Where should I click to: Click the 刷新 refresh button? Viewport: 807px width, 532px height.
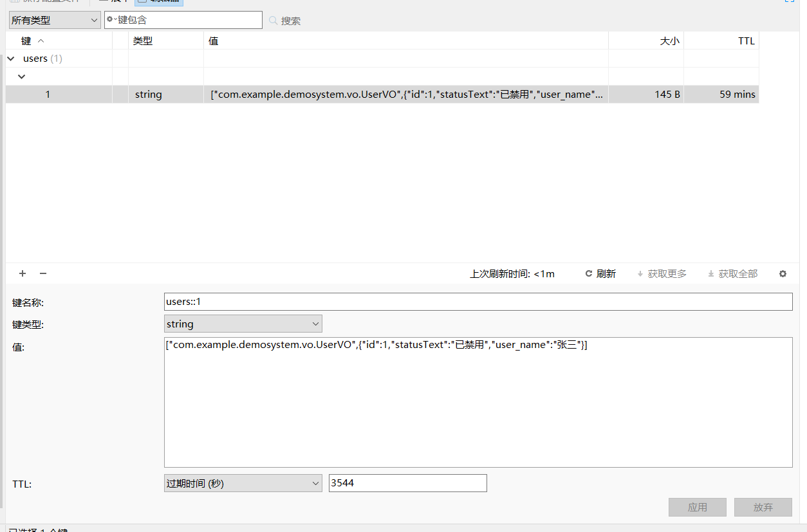600,273
